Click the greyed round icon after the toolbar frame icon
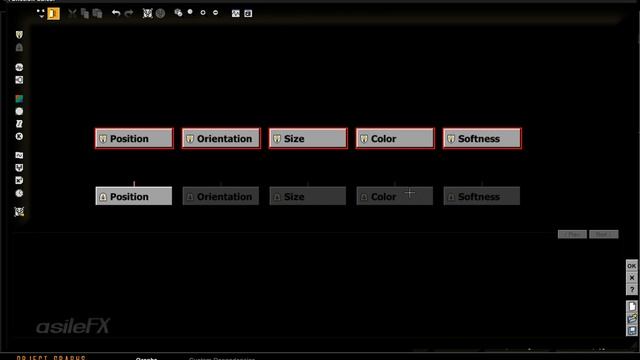The height and width of the screenshot is (360, 640). click(x=160, y=13)
